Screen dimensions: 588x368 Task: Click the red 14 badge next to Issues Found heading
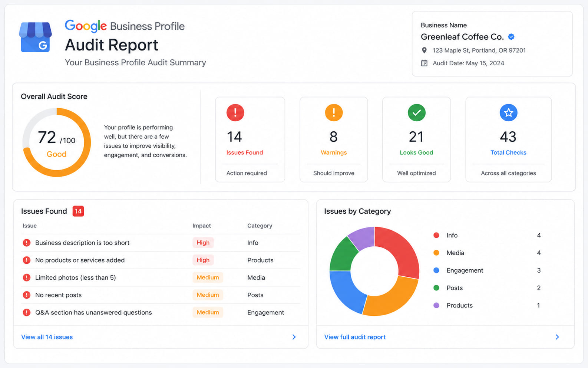(x=78, y=211)
